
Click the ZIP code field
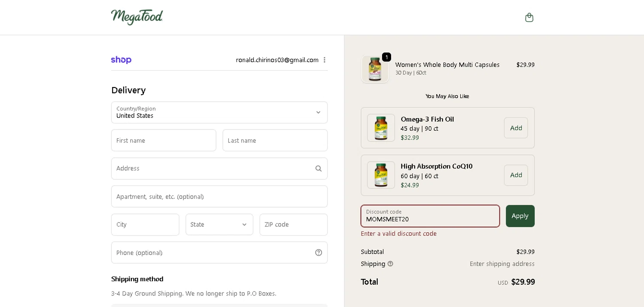point(294,225)
